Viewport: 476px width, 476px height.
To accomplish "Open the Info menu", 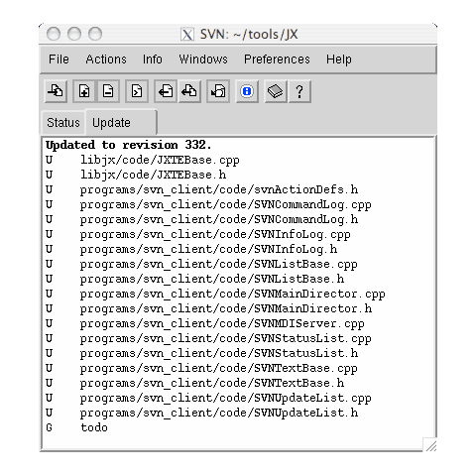I will (153, 59).
